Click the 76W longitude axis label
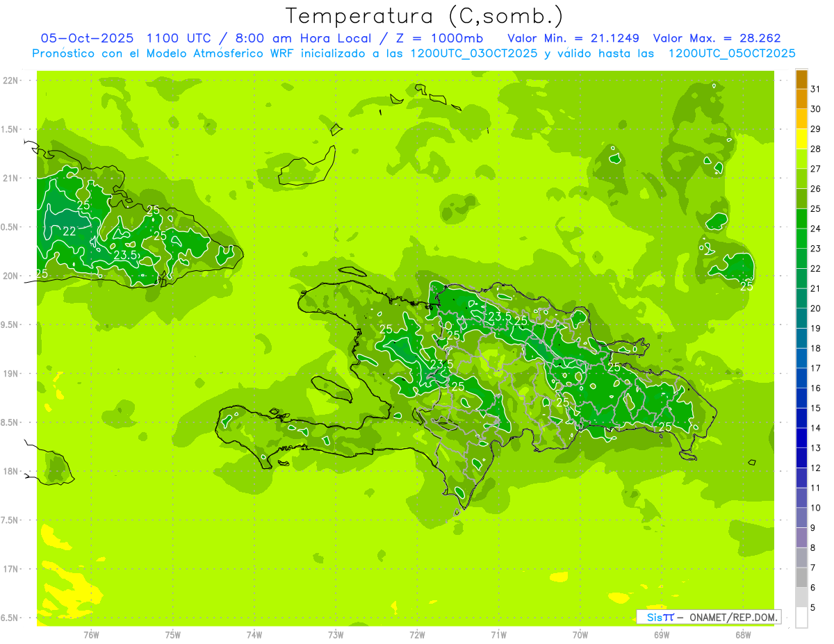834x644 pixels. (x=91, y=634)
